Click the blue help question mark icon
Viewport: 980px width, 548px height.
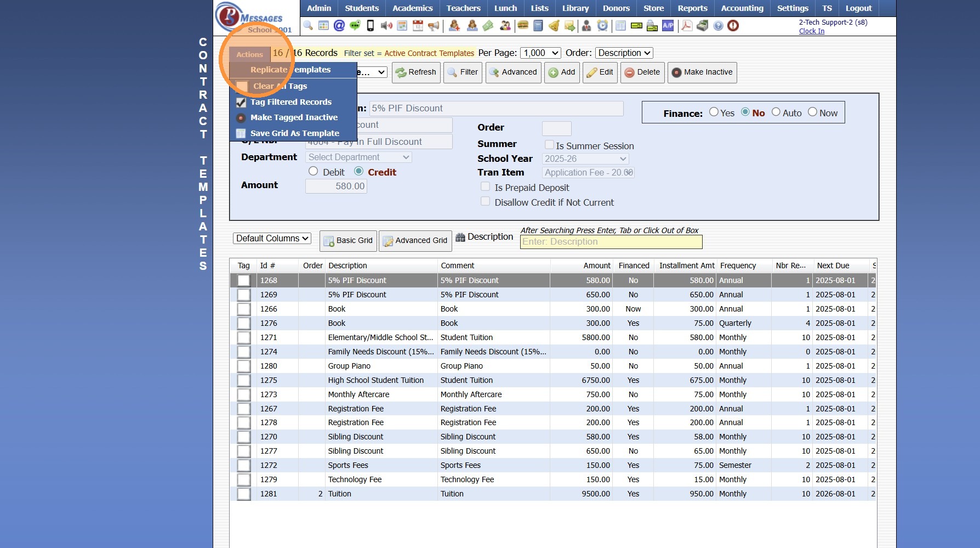click(718, 26)
